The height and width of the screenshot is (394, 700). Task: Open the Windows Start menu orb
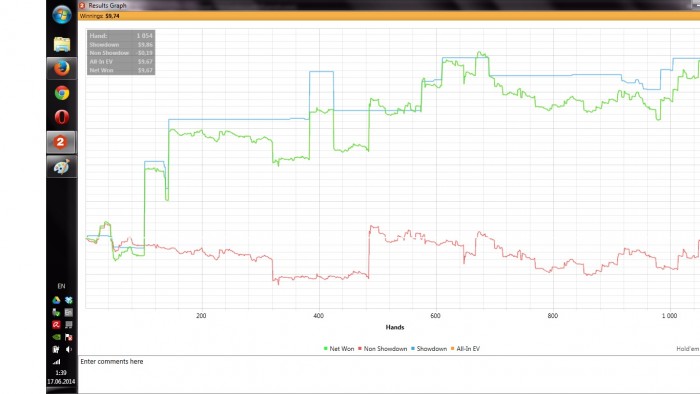[x=62, y=14]
